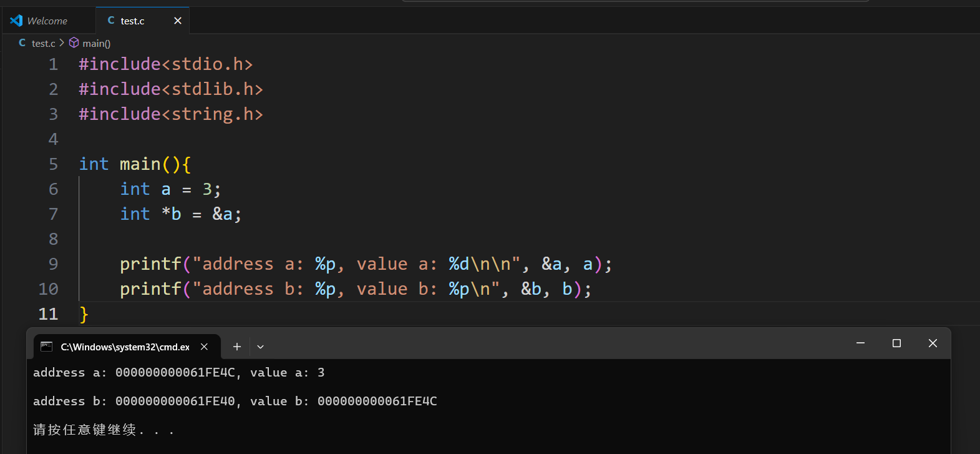Click the cmd icon on terminal tab

point(46,347)
